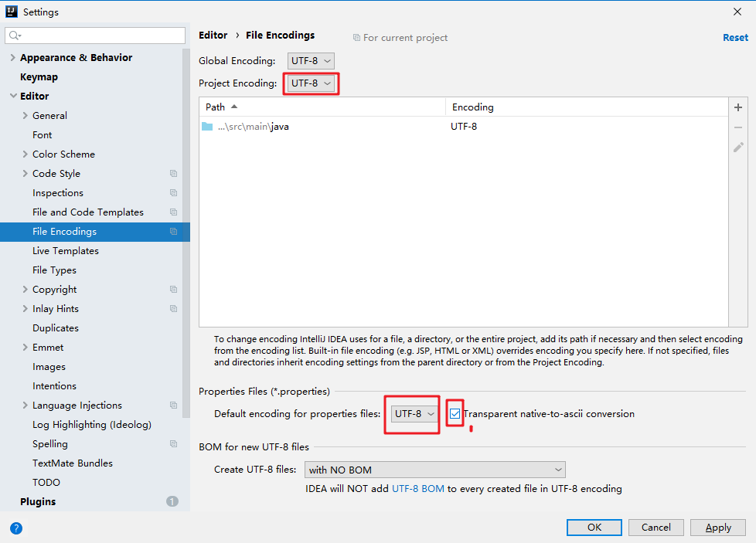Click the Reset link
The width and height of the screenshot is (756, 543).
tap(735, 38)
